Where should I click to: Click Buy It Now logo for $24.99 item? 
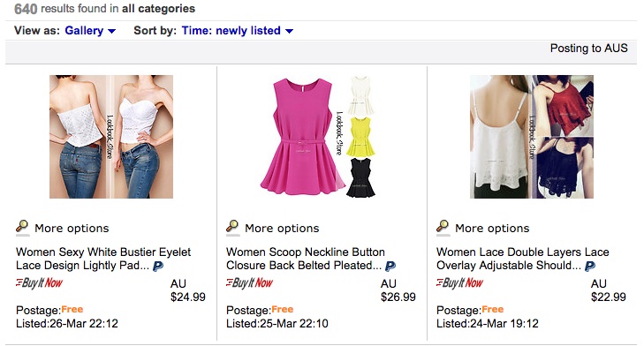(39, 282)
